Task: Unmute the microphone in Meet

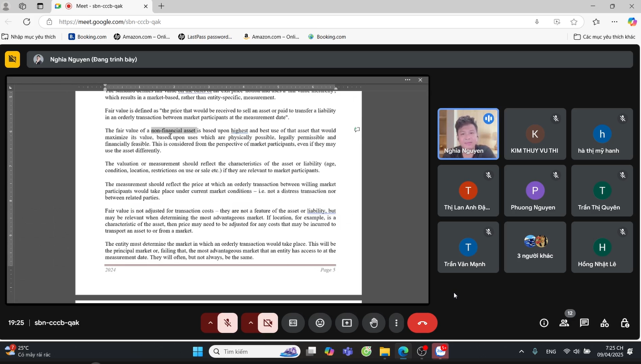Action: tap(228, 323)
